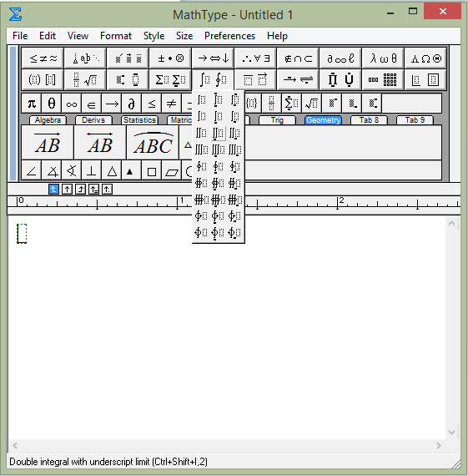Switch to Tab 9

pyautogui.click(x=415, y=120)
